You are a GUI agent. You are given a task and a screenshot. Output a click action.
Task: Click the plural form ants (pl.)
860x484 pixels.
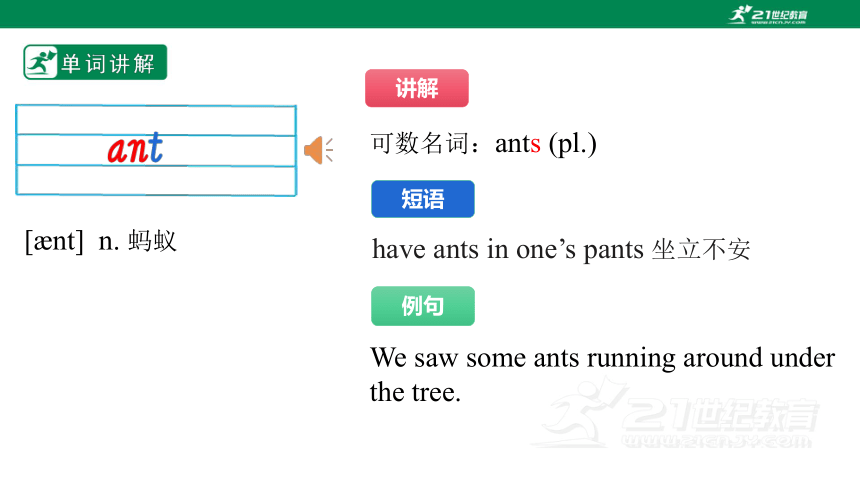pyautogui.click(x=546, y=144)
